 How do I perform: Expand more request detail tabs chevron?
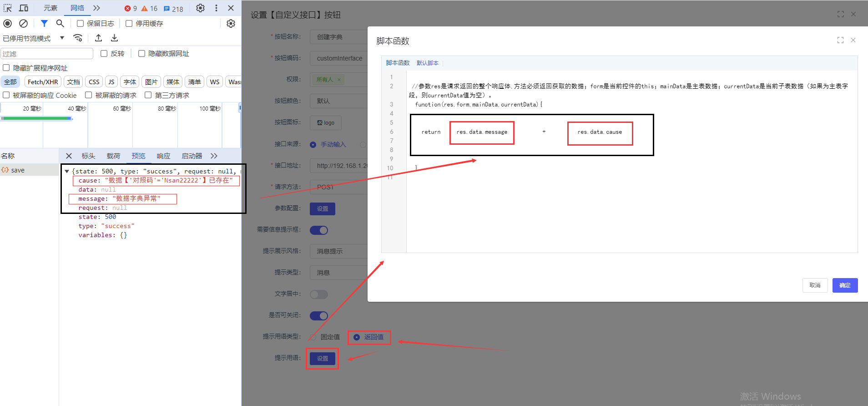click(x=214, y=156)
